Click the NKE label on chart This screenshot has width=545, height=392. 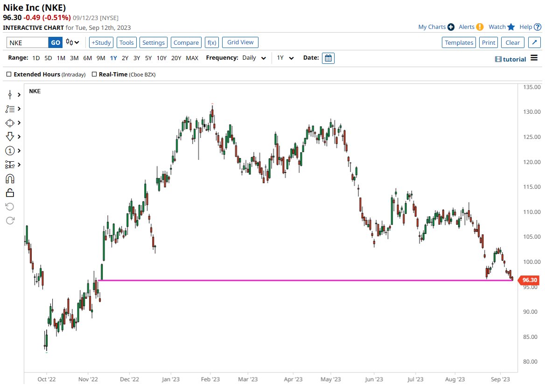(35, 91)
